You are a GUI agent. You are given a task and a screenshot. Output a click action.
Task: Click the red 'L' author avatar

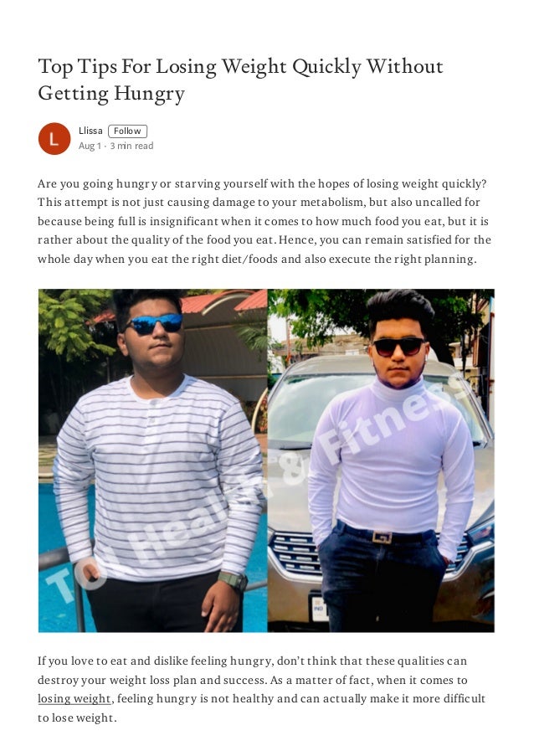(x=54, y=139)
